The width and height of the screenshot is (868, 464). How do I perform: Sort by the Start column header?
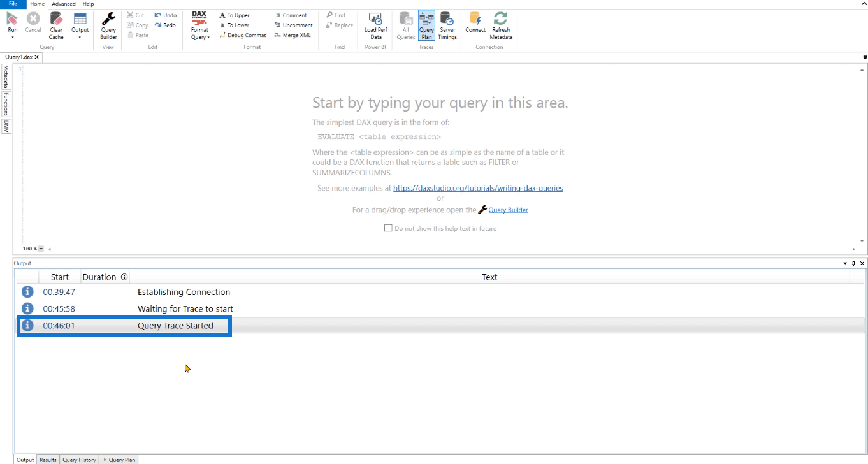click(x=60, y=277)
